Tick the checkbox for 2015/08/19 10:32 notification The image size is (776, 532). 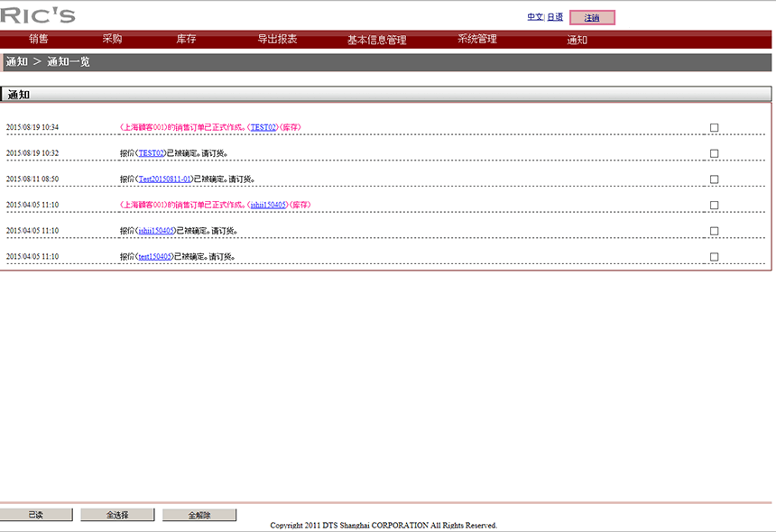click(714, 153)
